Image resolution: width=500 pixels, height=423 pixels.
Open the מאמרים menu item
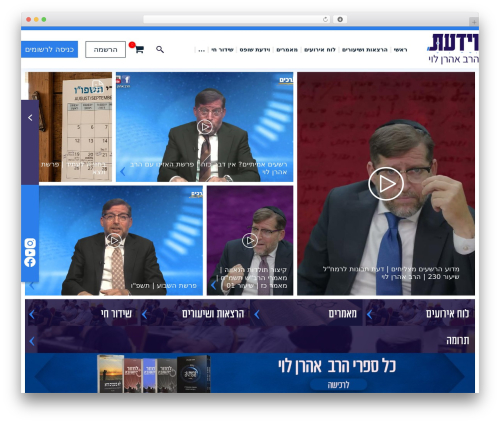pyautogui.click(x=287, y=50)
